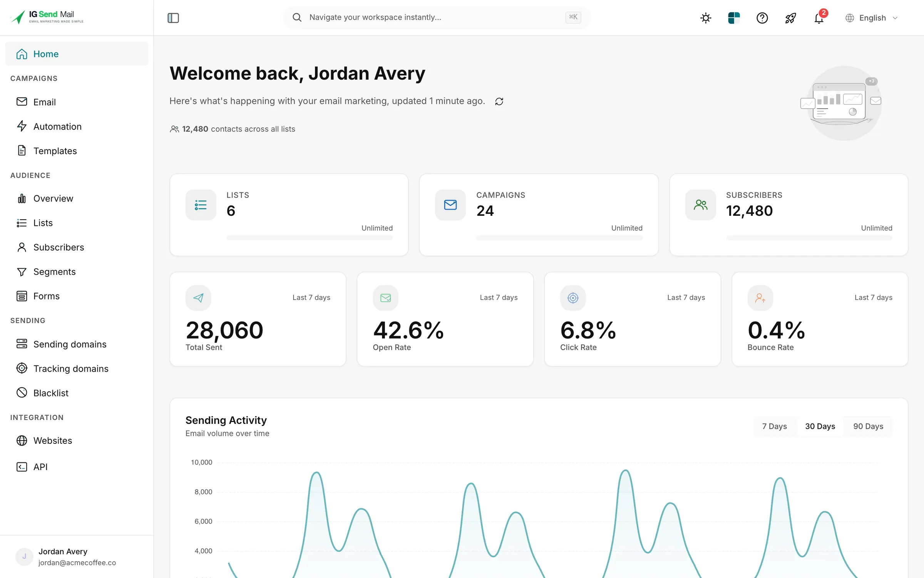Click the 6.8% Click Rate value
The height and width of the screenshot is (578, 924).
[588, 331]
